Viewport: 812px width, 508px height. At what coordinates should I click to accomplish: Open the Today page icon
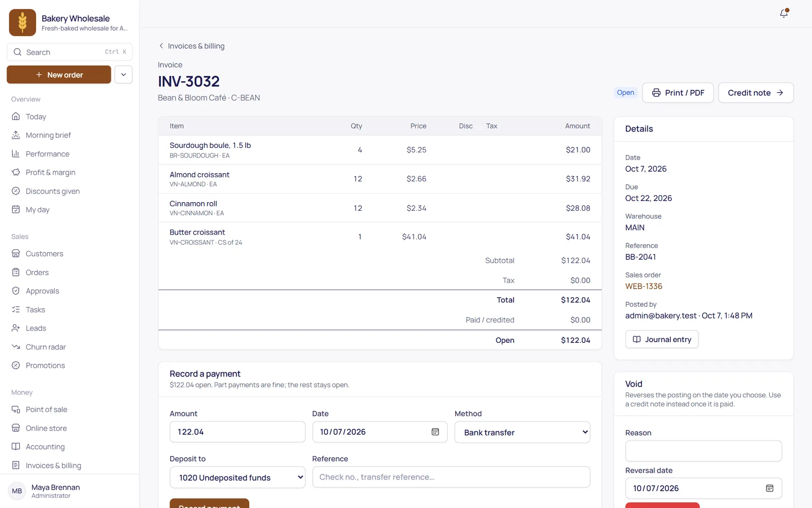(x=16, y=116)
